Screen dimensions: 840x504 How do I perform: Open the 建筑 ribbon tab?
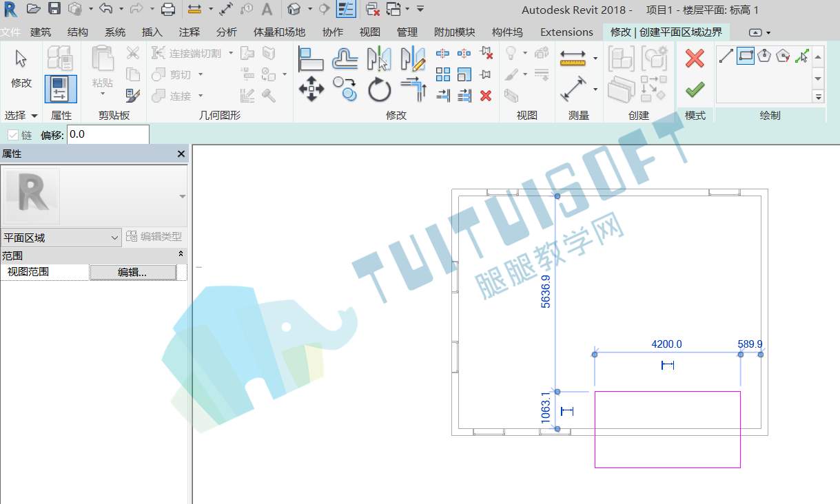pyautogui.click(x=41, y=32)
